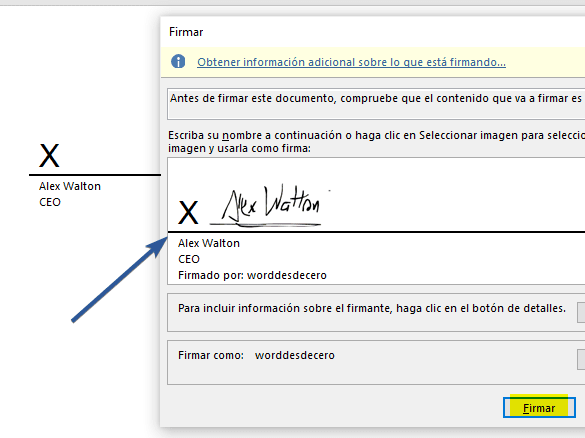This screenshot has width=585, height=438.
Task: Click the 'Para incluir información sobre el firmante' text
Action: (x=372, y=309)
